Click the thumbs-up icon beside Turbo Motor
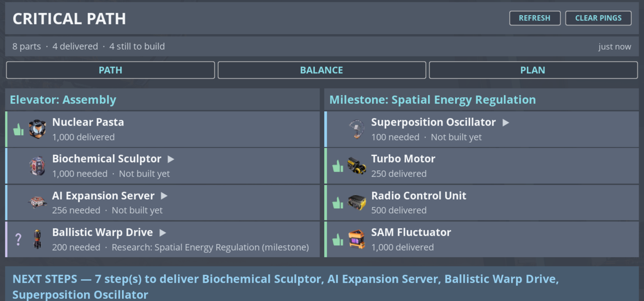The image size is (644, 301). point(338,166)
